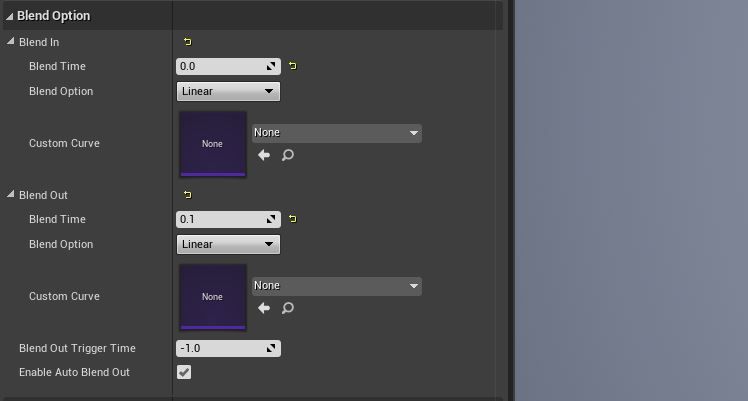This screenshot has width=748, height=401.
Task: Collapse the Blend In section
Action: coord(10,41)
